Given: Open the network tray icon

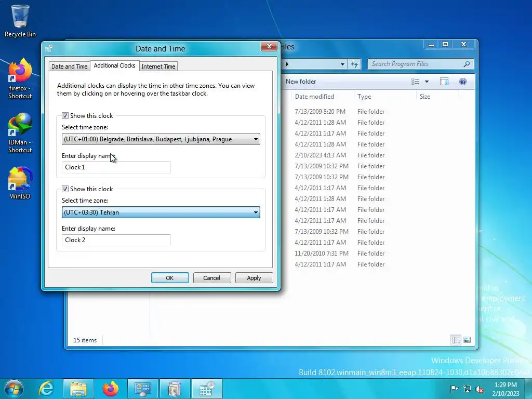Looking at the screenshot, I should 467,389.
